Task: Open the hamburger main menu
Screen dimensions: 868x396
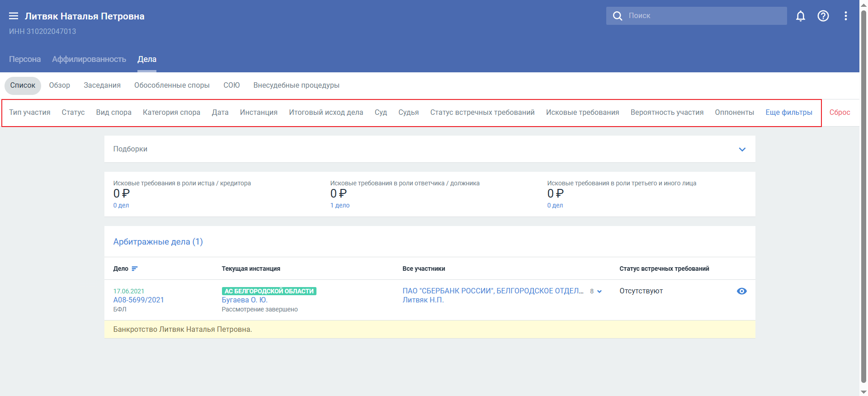Action: coord(14,16)
